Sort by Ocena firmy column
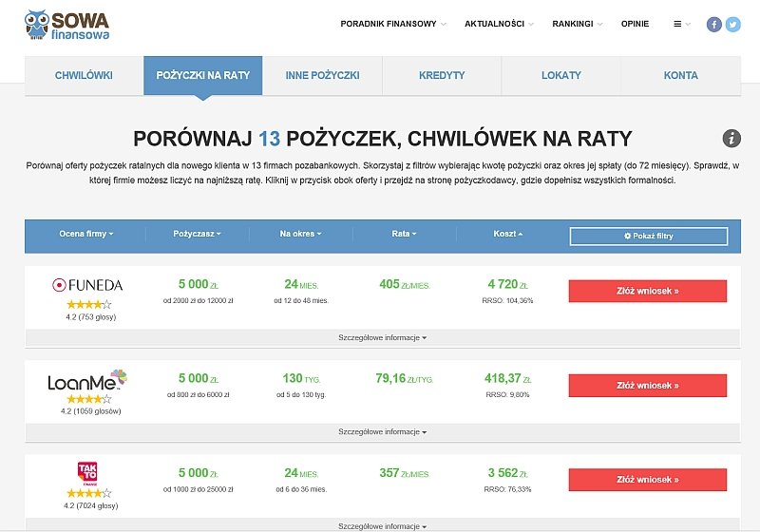This screenshot has width=760, height=532. [x=85, y=234]
